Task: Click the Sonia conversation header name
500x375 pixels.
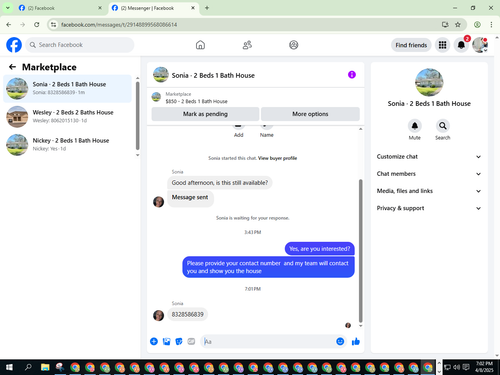Action: pos(213,75)
